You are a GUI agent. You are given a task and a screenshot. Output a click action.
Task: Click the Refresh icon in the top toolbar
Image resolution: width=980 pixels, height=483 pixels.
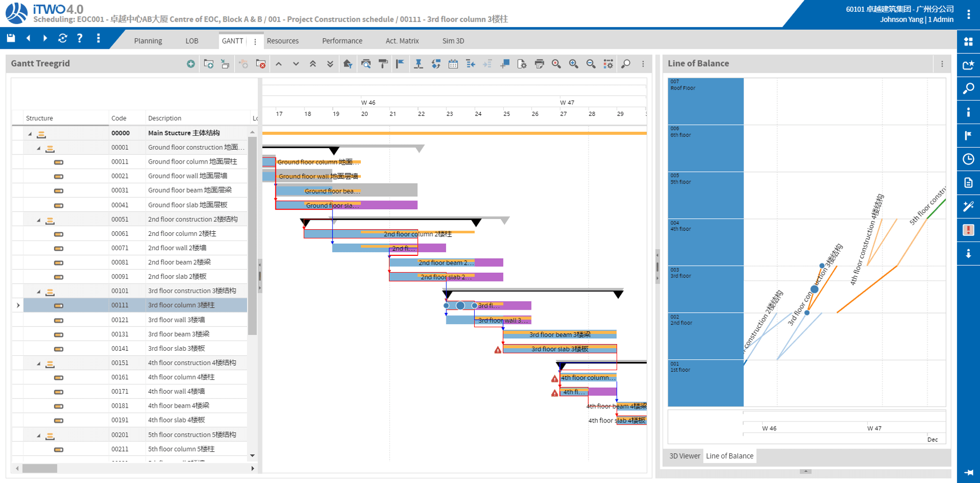pyautogui.click(x=63, y=38)
